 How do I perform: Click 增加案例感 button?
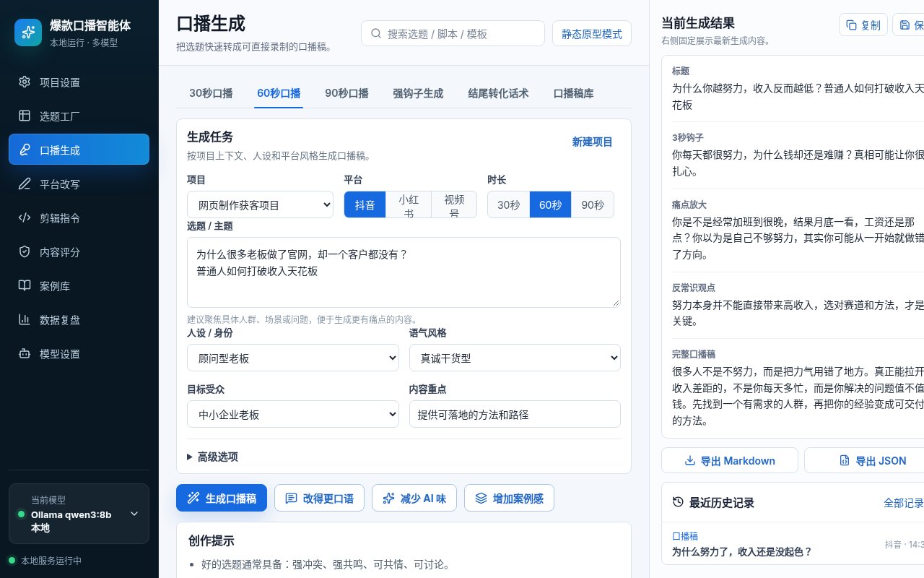pyautogui.click(x=509, y=498)
